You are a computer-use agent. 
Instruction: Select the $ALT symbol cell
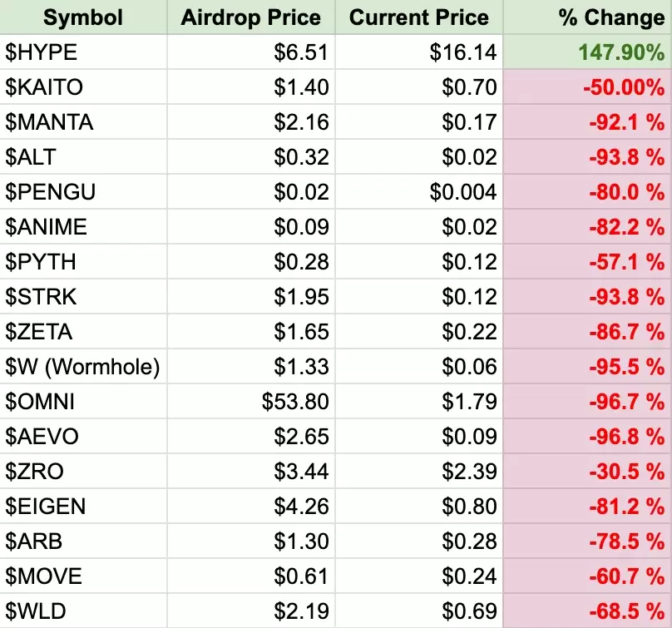point(83,157)
